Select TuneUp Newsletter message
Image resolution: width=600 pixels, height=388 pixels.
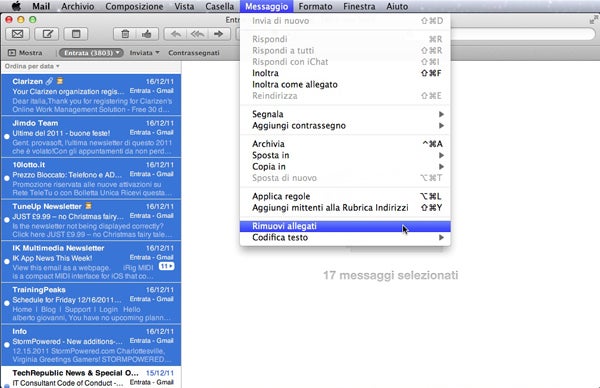point(91,220)
